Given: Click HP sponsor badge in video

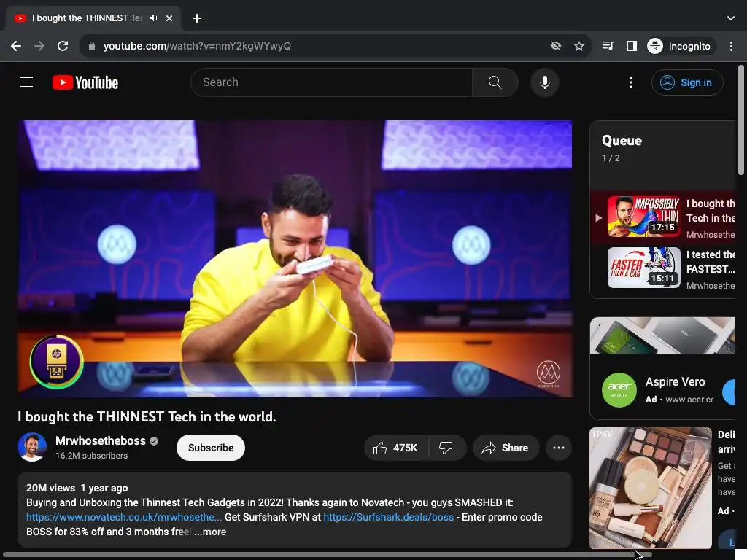Looking at the screenshot, I should point(57,362).
